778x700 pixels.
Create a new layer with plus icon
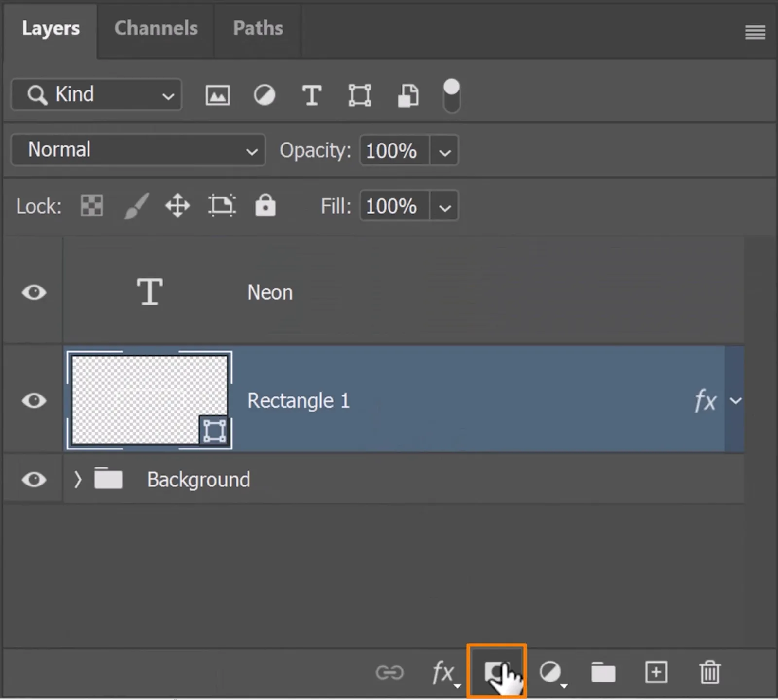(656, 673)
